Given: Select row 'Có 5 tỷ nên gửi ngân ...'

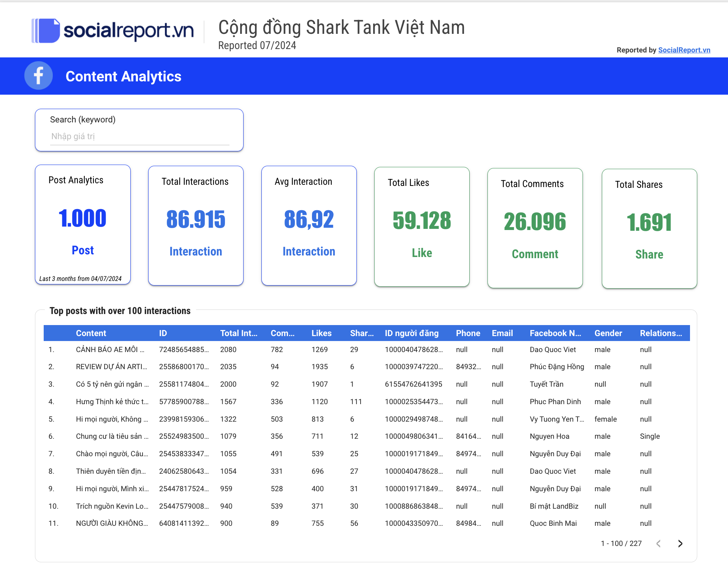Looking at the screenshot, I should click(367, 384).
